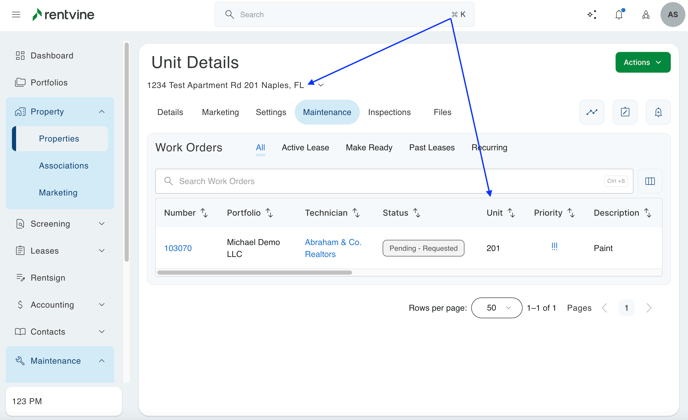This screenshot has height=420, width=688.
Task: Click the AS user avatar
Action: click(x=672, y=15)
